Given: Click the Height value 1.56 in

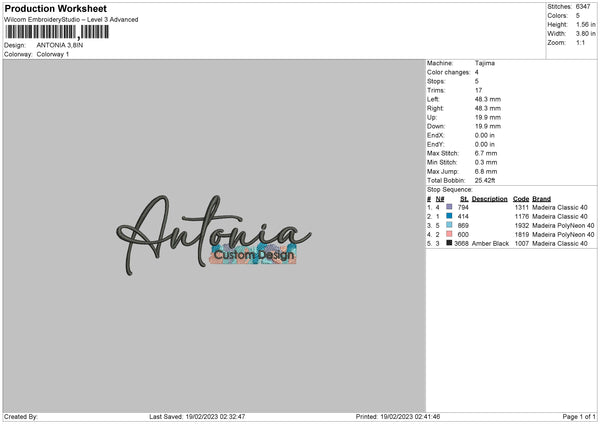Looking at the screenshot, I should [586, 24].
